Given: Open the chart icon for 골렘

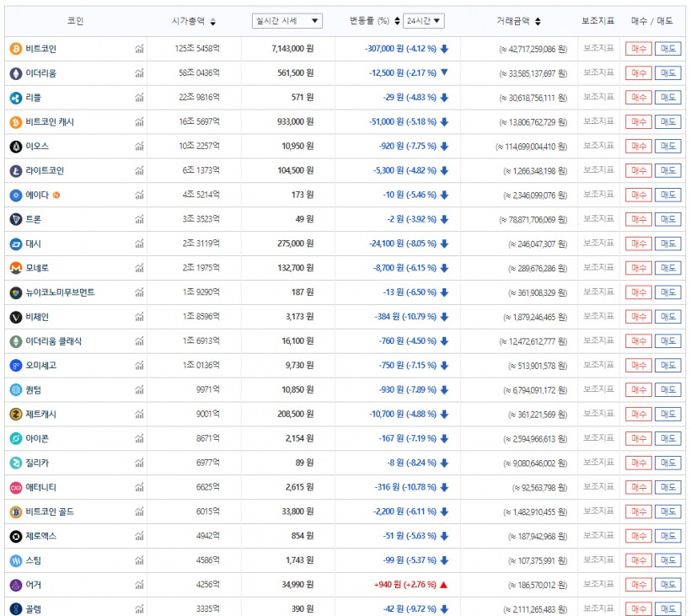Looking at the screenshot, I should [x=139, y=609].
